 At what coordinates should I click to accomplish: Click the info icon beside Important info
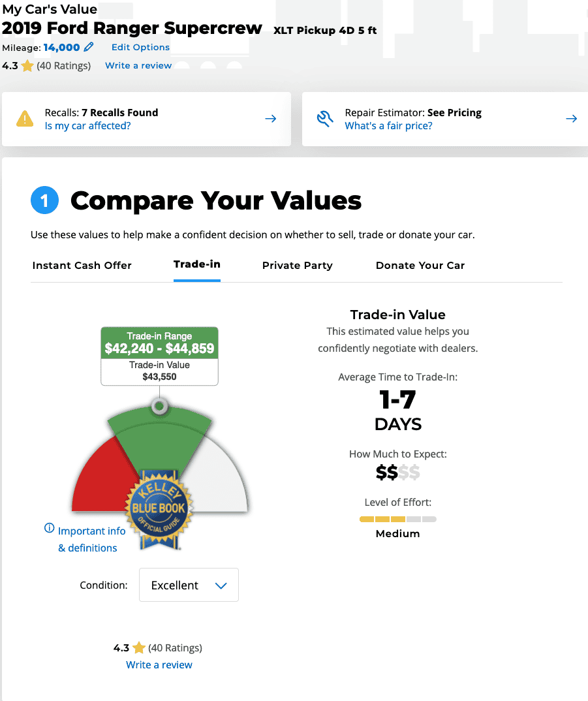49,528
